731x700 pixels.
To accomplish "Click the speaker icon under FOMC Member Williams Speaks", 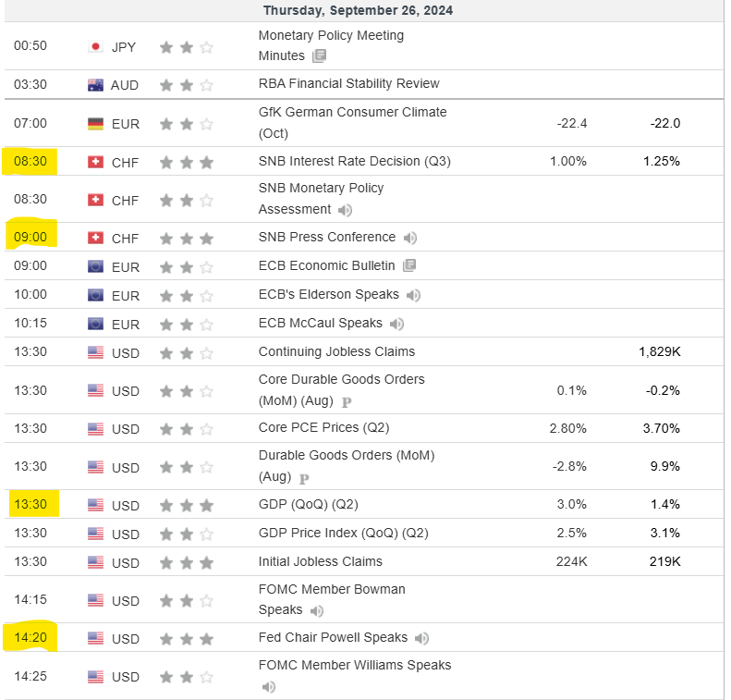I will (269, 686).
